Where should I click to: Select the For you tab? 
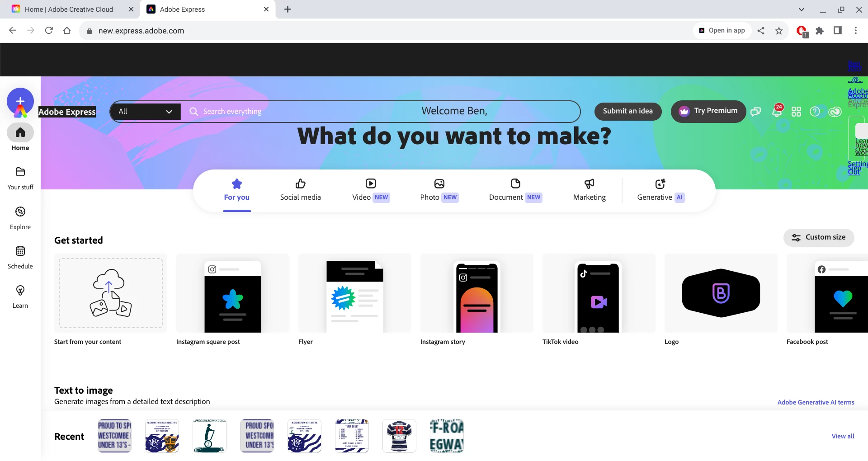(x=237, y=190)
